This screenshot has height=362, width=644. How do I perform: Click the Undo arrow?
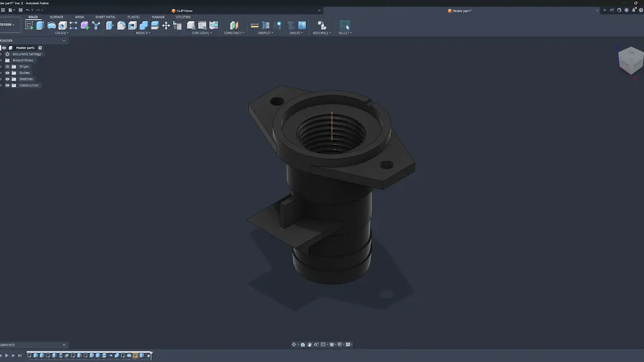(28, 10)
